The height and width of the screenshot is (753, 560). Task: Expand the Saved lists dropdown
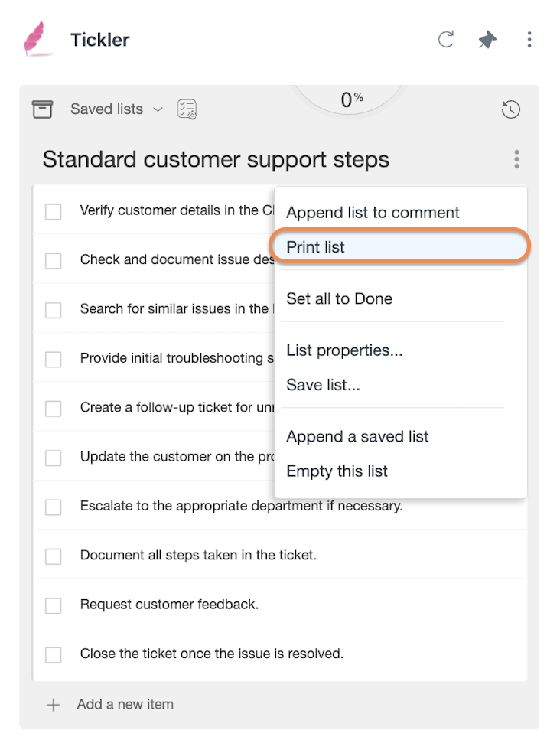click(117, 109)
